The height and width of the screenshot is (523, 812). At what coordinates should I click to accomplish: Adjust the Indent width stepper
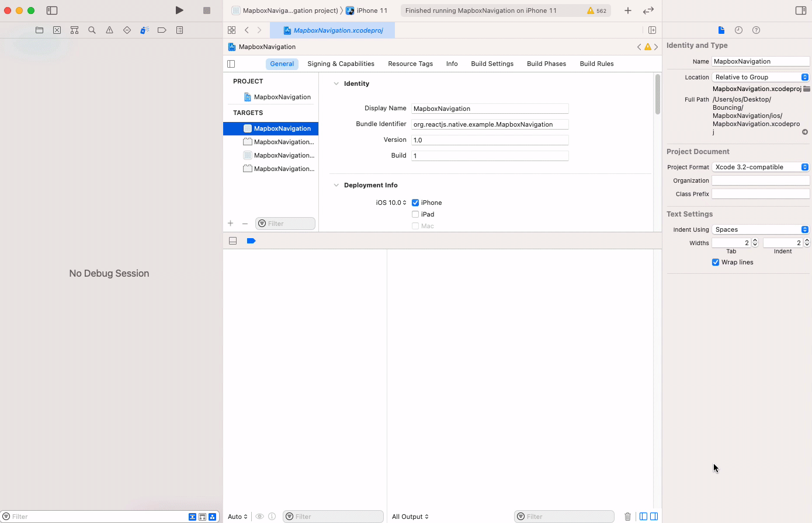coord(807,243)
